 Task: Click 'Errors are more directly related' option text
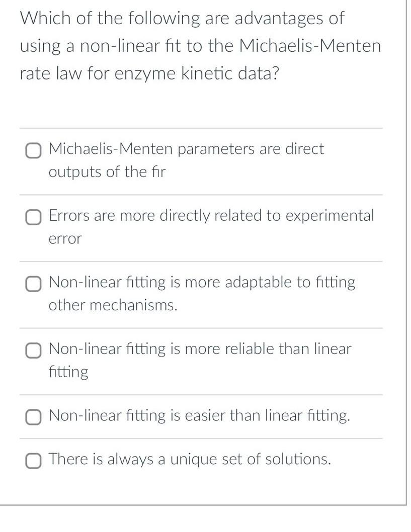click(x=211, y=216)
